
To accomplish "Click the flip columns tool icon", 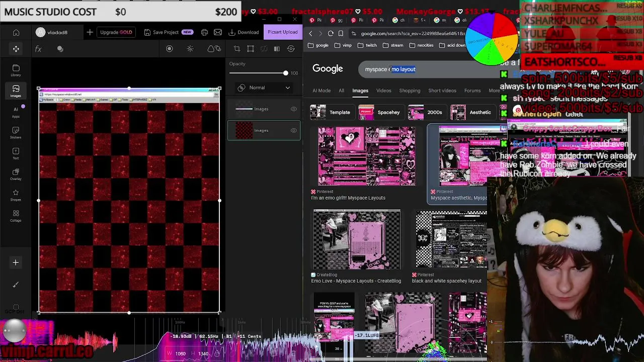I will click(277, 49).
